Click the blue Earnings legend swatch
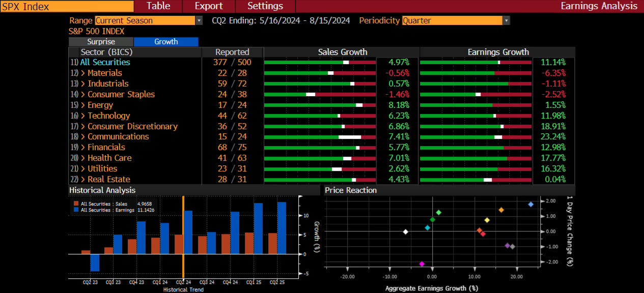Image resolution: width=644 pixels, height=293 pixels. (75, 210)
